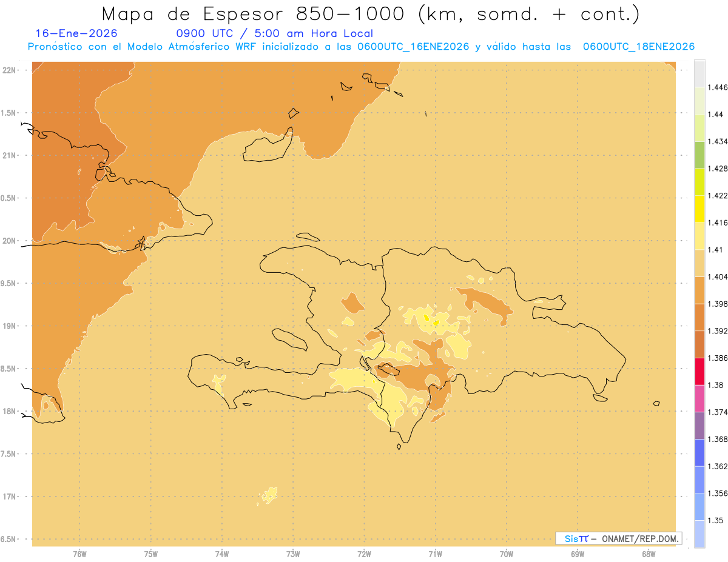This screenshot has width=728, height=562.
Task: Click the color scale value "1.422"
Action: 718,195
